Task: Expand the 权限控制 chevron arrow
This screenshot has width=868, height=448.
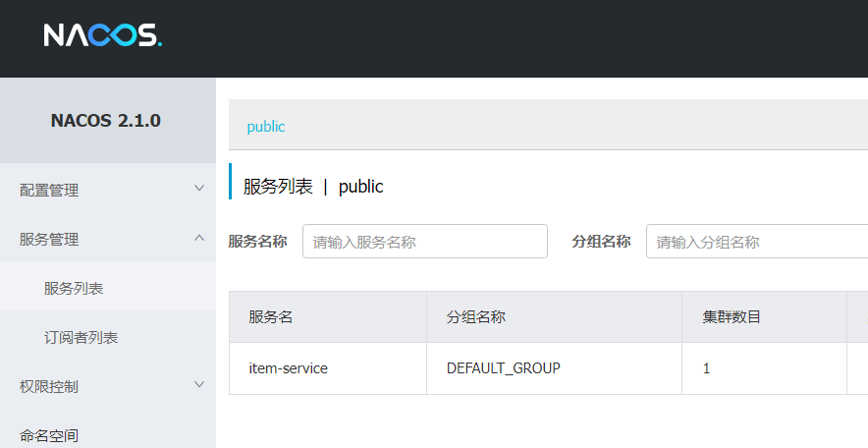Action: click(199, 385)
